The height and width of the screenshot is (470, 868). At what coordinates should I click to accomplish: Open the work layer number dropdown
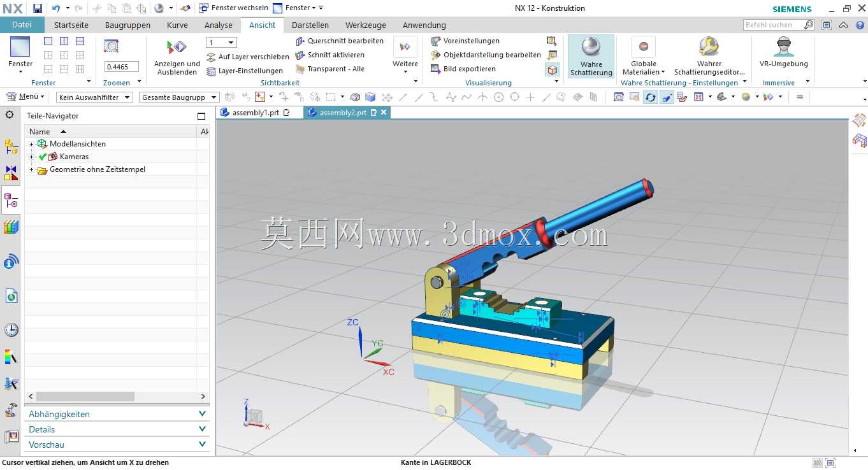(221, 42)
